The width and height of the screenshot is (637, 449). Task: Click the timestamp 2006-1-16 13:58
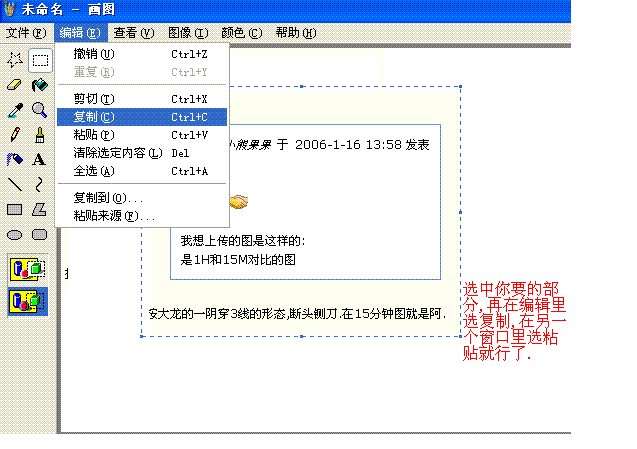[348, 145]
